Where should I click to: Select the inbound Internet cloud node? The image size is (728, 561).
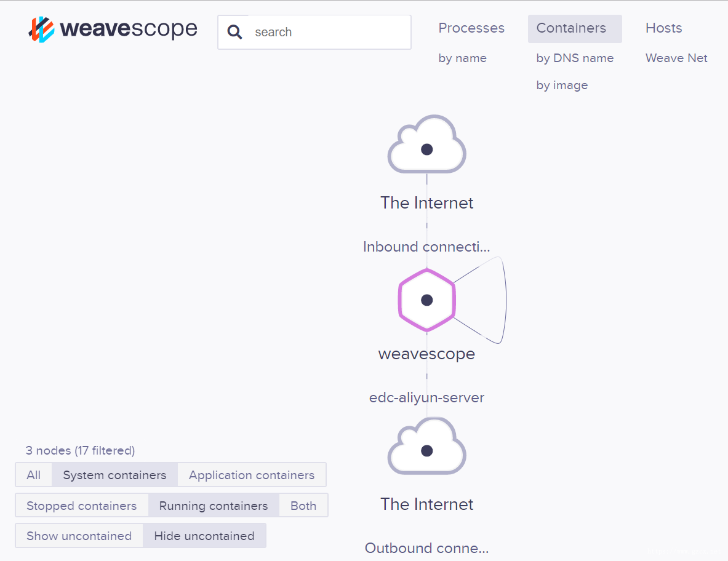[x=426, y=149]
